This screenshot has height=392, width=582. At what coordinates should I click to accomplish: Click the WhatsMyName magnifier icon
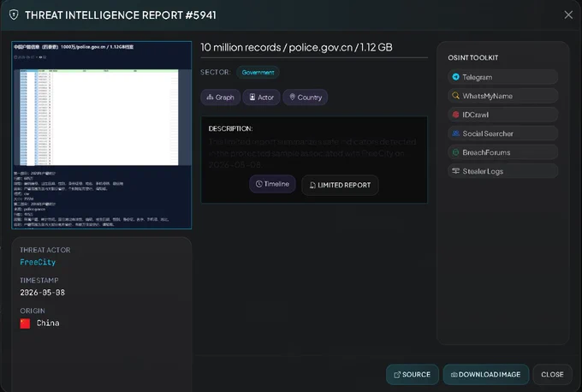click(x=455, y=96)
